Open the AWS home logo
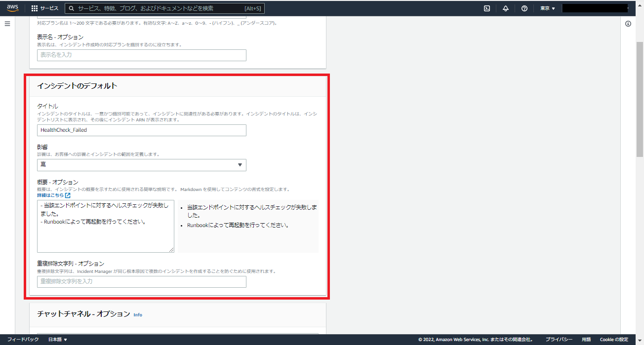Screen dimensions: 644x345 (x=12, y=8)
